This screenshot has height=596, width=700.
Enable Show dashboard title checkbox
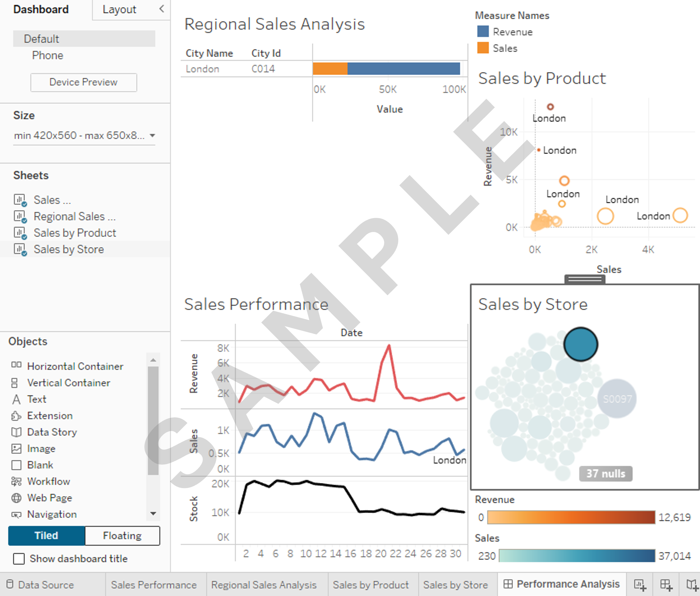click(19, 559)
